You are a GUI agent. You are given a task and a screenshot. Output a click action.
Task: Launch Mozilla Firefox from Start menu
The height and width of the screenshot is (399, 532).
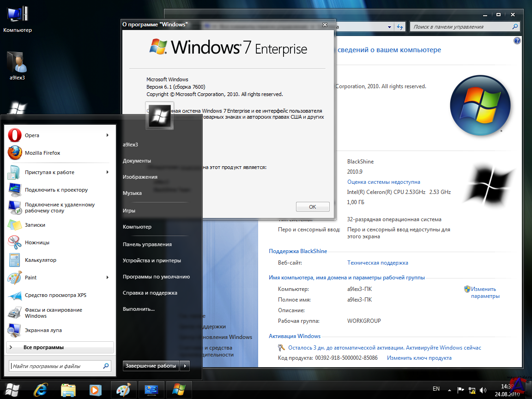coord(42,153)
